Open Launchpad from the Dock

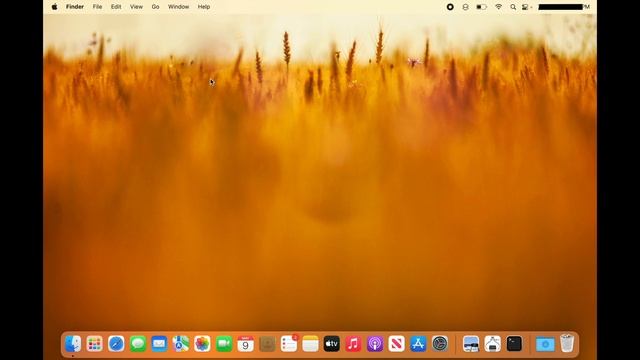[x=95, y=344]
